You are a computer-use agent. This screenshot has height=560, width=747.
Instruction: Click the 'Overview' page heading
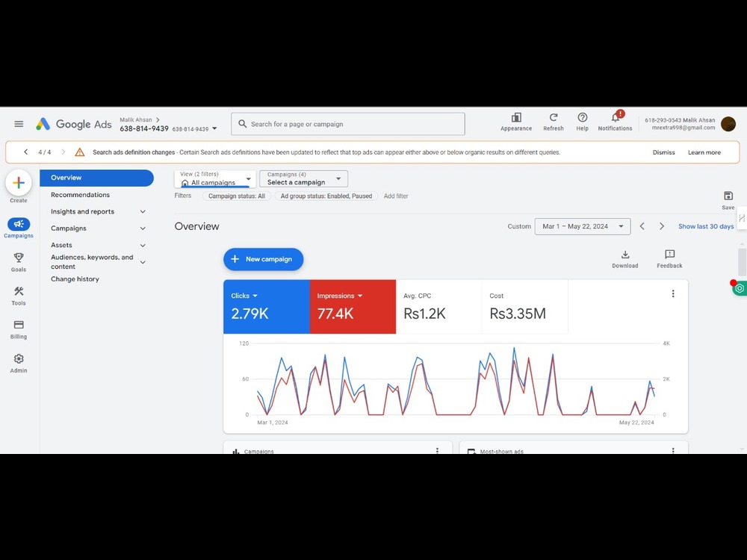(196, 226)
